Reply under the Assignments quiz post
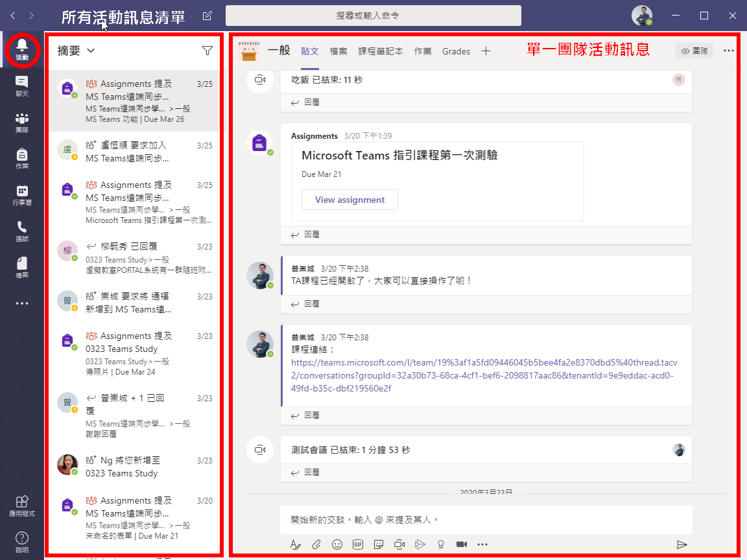The height and width of the screenshot is (560, 747). tap(305, 234)
